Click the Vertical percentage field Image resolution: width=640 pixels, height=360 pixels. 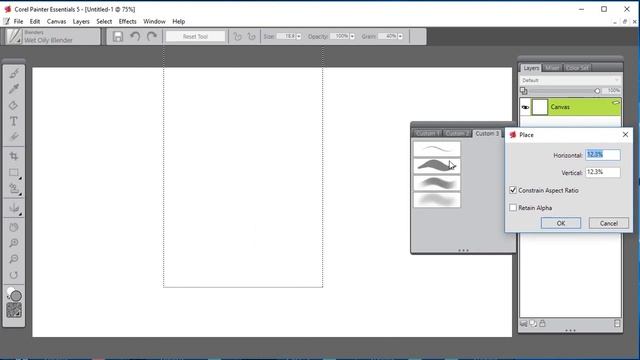(x=603, y=172)
